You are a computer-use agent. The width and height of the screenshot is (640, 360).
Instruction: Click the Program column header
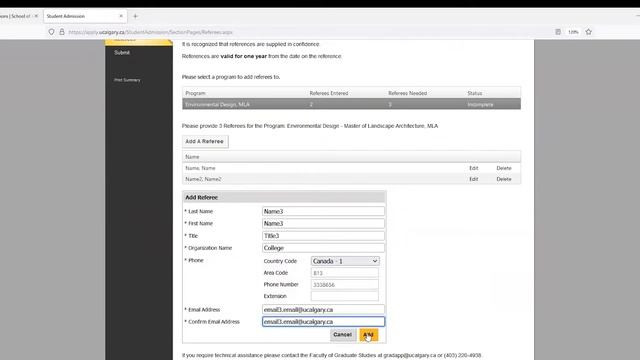[196, 93]
